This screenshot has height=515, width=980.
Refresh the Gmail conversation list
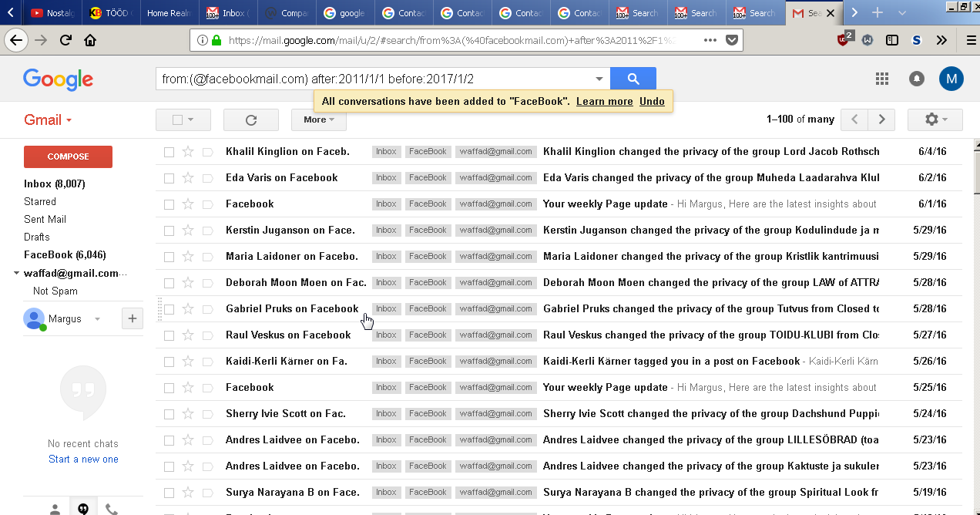[250, 119]
